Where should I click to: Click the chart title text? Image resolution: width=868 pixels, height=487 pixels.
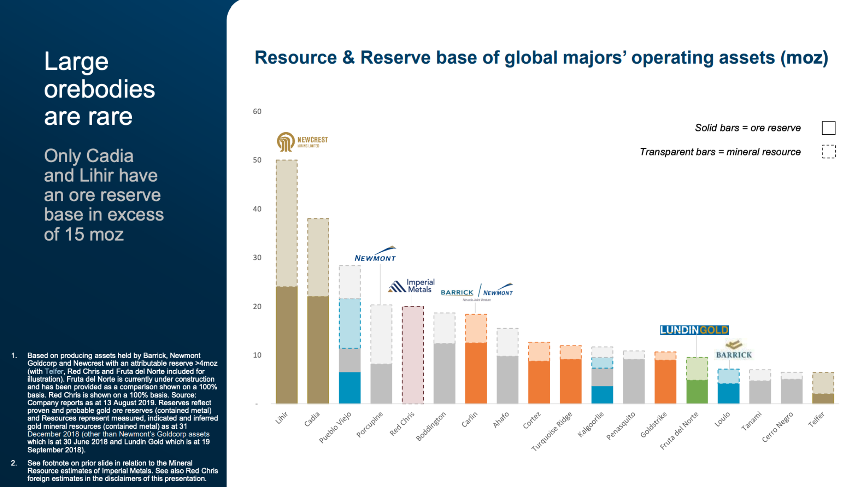pos(541,58)
